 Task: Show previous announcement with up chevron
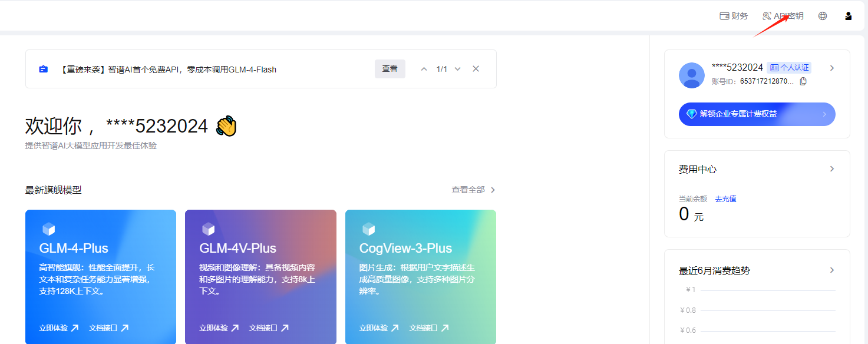424,69
